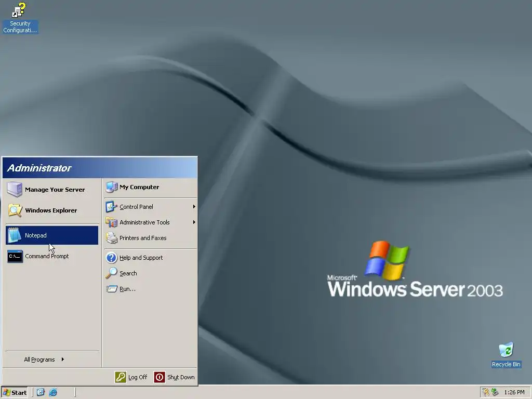Click the network tray icon beside the clock
This screenshot has width=532, height=399.
point(495,392)
